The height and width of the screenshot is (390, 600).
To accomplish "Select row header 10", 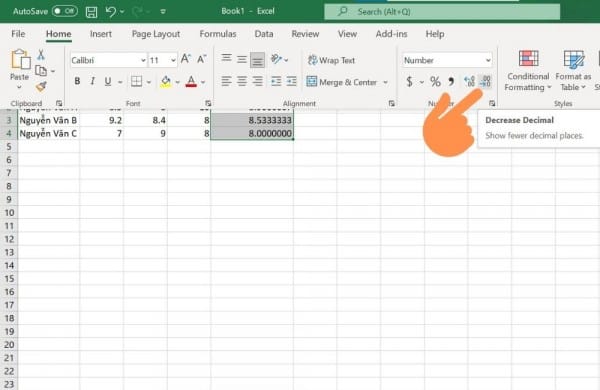I will [9, 212].
